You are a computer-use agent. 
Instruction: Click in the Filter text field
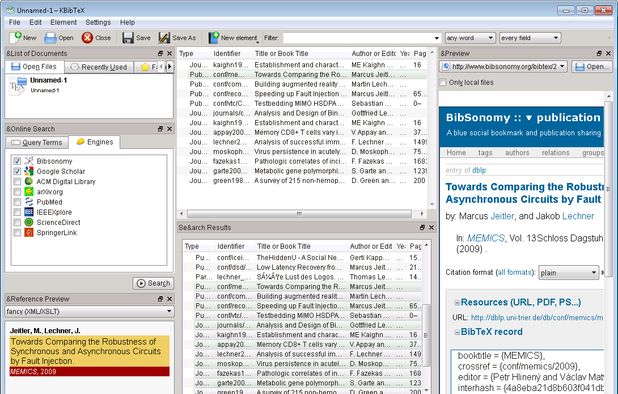(x=358, y=38)
